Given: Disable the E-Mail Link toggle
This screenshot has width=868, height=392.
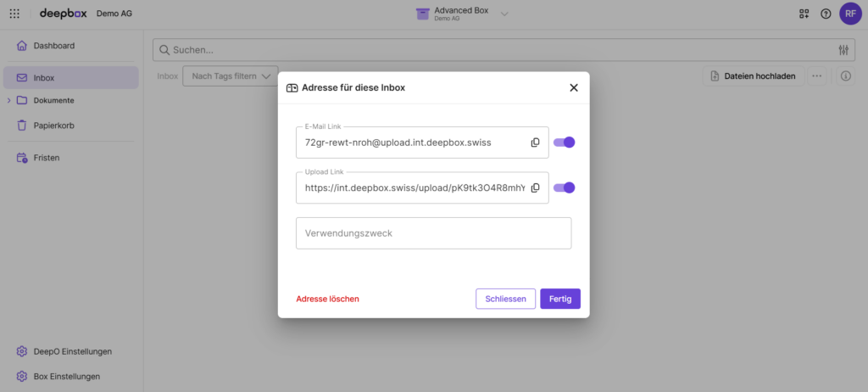Looking at the screenshot, I should (564, 143).
